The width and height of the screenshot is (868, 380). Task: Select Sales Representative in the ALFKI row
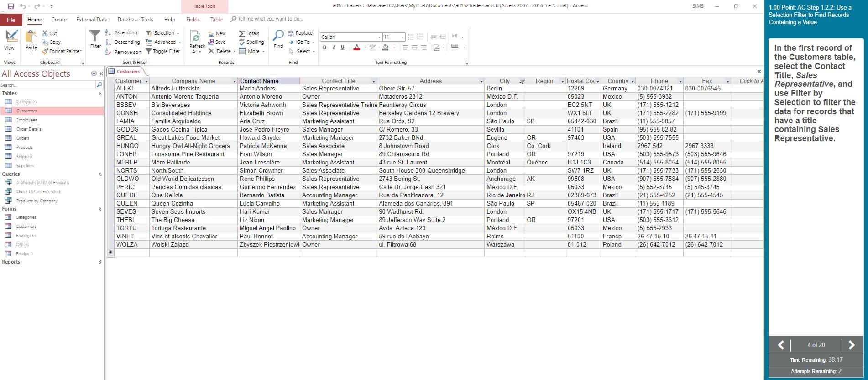click(330, 89)
